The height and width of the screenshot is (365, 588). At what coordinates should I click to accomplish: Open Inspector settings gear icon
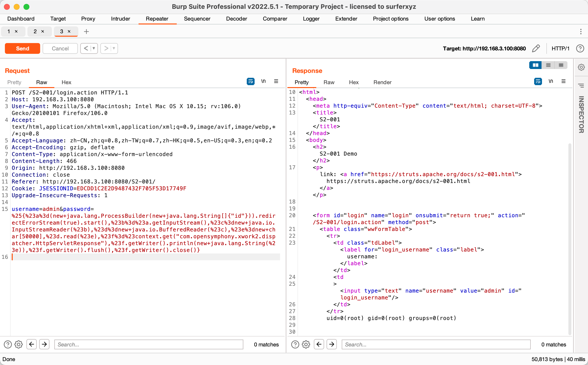581,67
